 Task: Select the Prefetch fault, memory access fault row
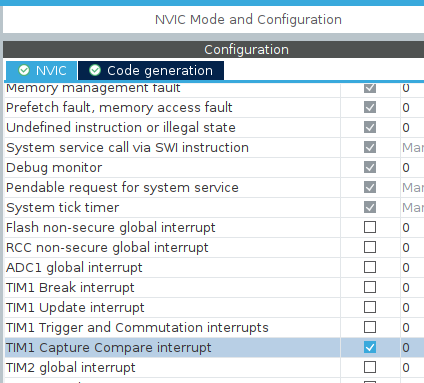click(x=214, y=107)
